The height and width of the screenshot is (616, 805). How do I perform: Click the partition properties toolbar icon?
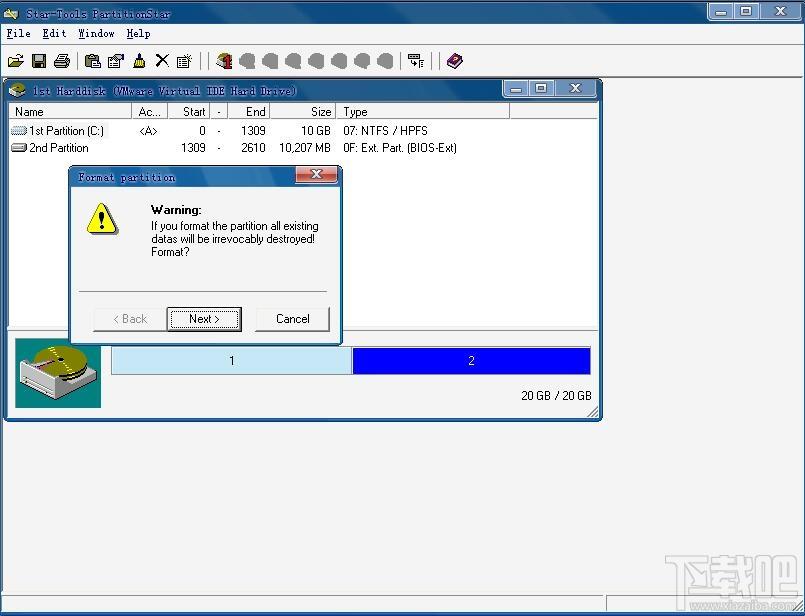(116, 61)
